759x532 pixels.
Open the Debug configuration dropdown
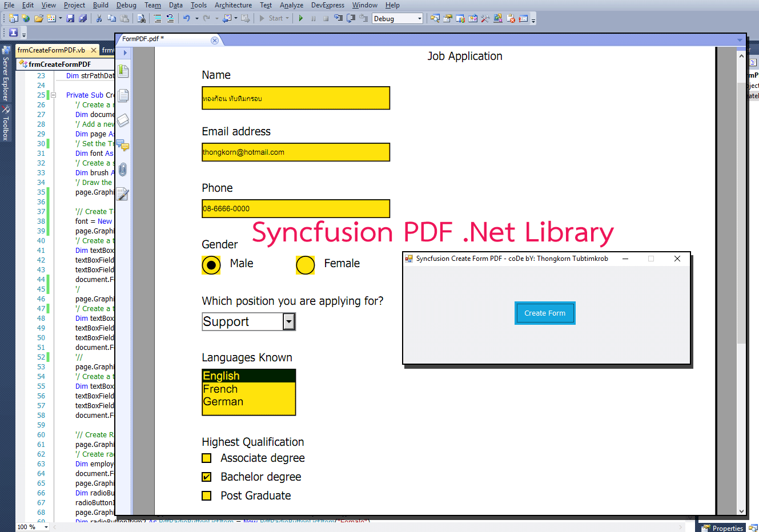click(x=419, y=18)
